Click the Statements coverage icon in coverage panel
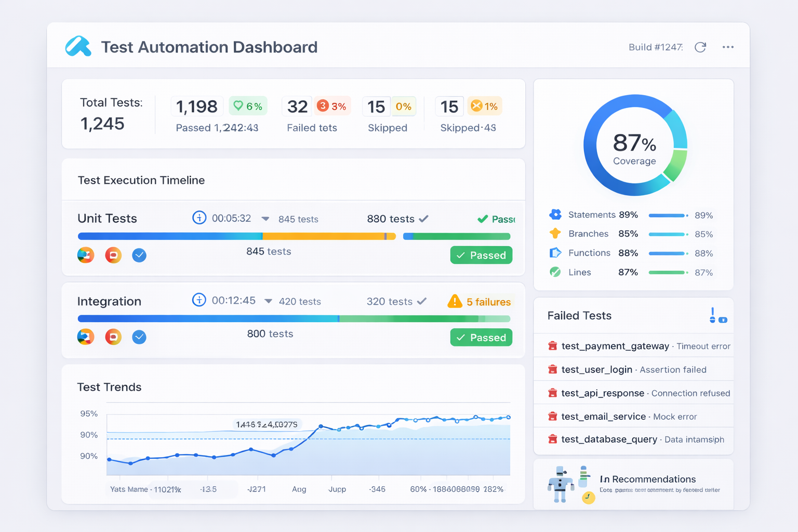This screenshot has width=798, height=532. 555,214
